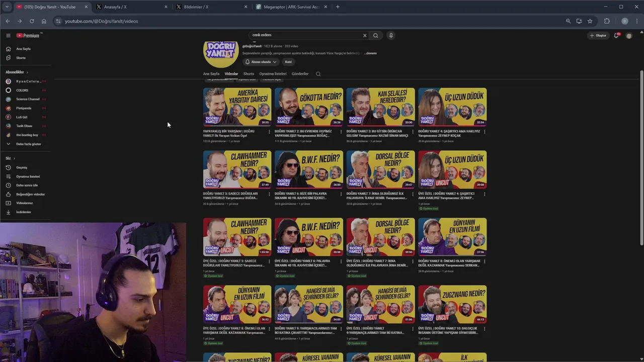
Task: Expand the Abonelikler section
Action: tap(17, 72)
